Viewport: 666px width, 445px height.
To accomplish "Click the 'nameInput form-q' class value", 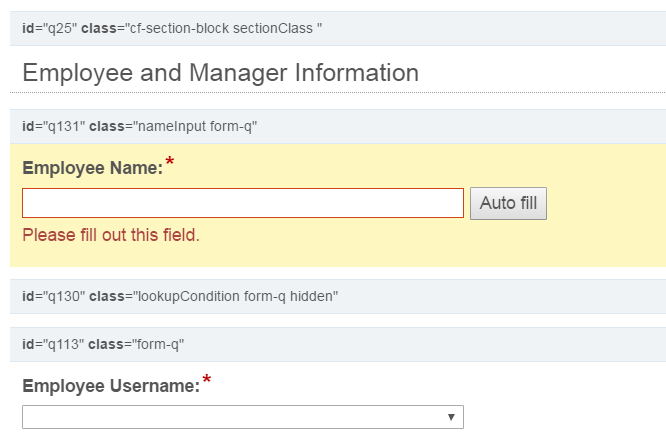I will tap(195, 127).
